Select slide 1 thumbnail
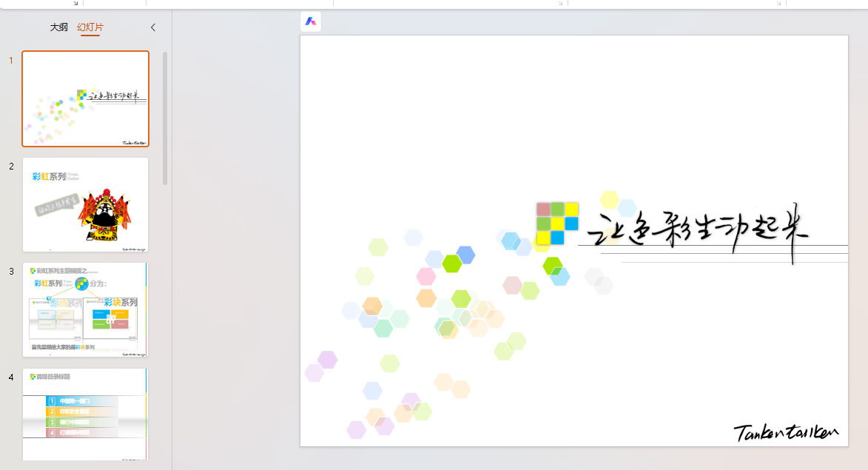The height and width of the screenshot is (470, 868). click(85, 99)
